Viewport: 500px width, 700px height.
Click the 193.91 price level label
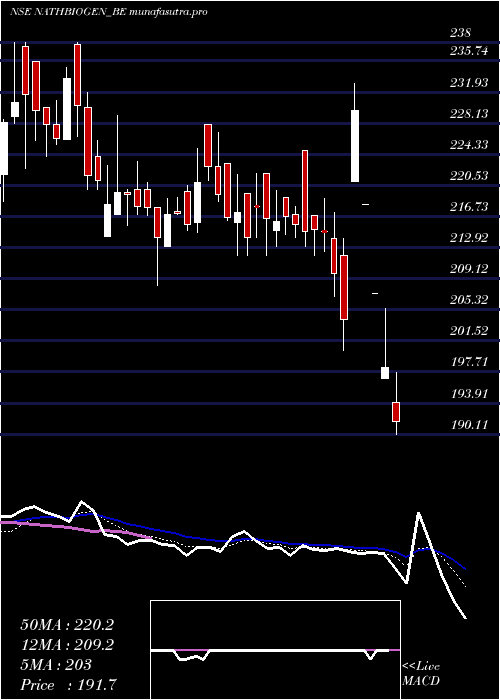(x=469, y=394)
